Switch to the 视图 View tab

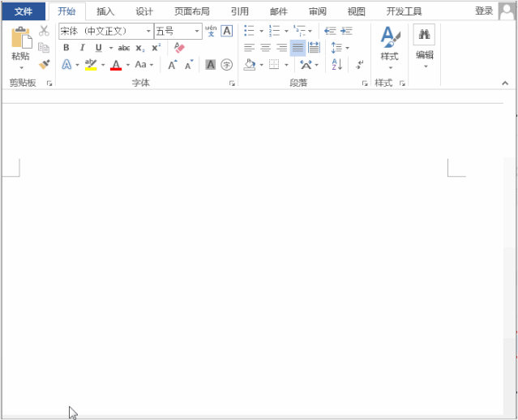(x=356, y=11)
